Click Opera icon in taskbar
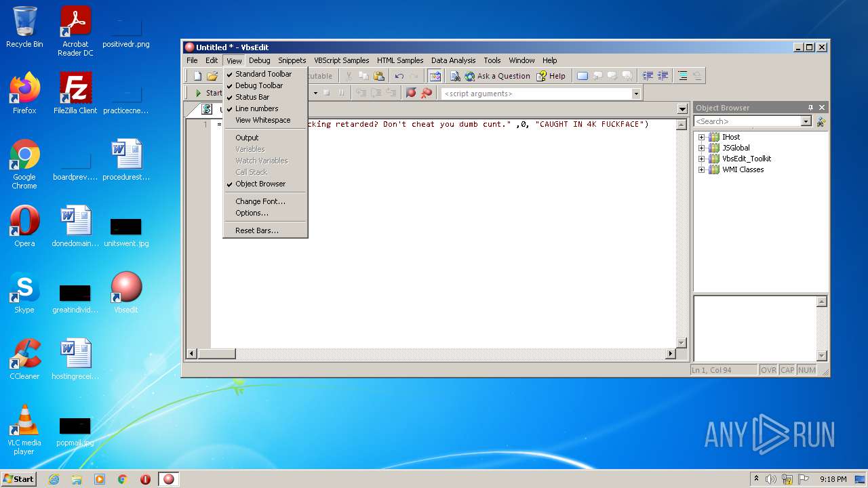The height and width of the screenshot is (488, 868). tap(145, 479)
